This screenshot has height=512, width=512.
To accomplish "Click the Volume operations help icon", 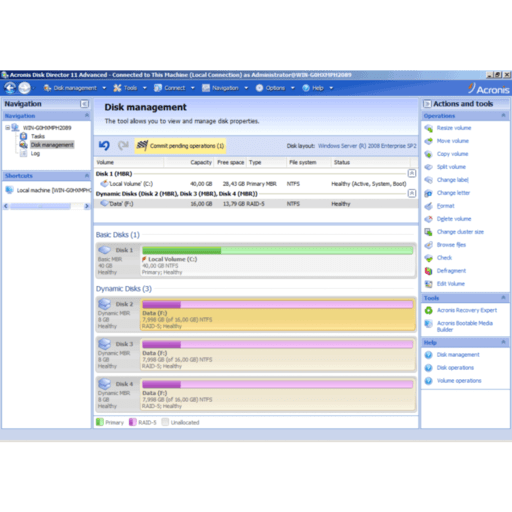I will pyautogui.click(x=428, y=381).
